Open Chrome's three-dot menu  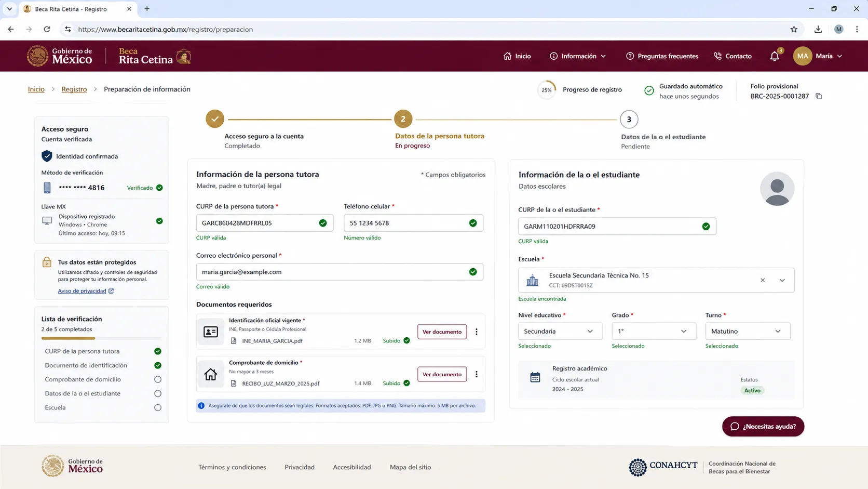point(857,30)
